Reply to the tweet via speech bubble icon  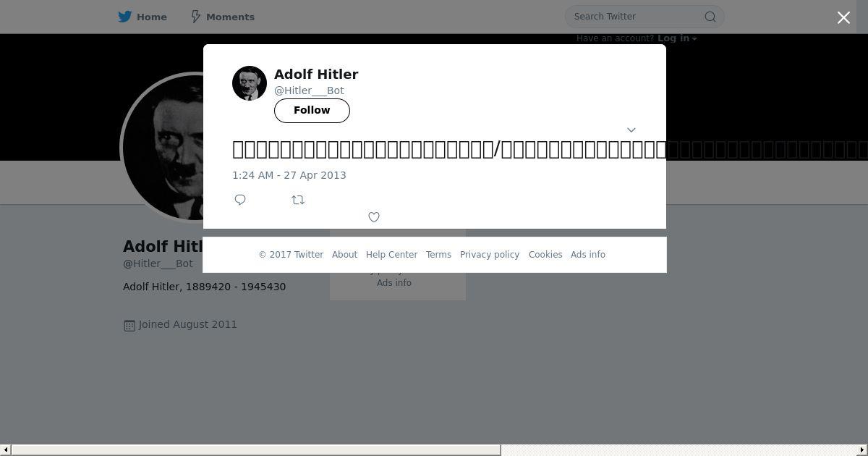point(240,200)
